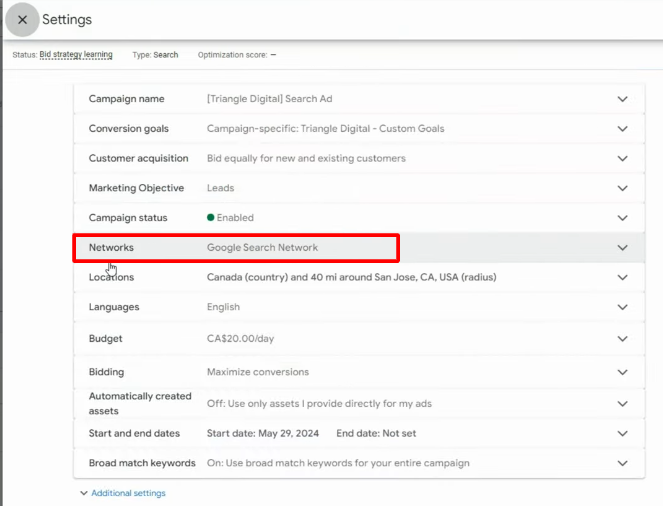Select the Customer acquisition label

click(x=138, y=159)
